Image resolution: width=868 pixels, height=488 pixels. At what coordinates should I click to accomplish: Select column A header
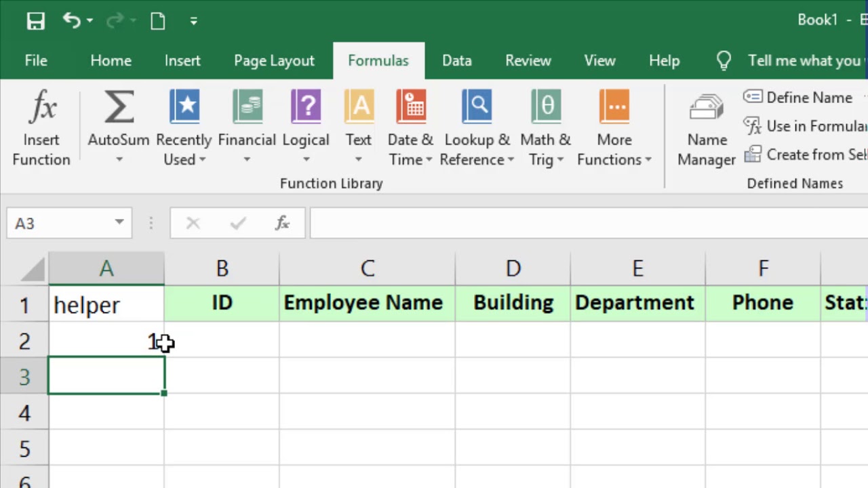click(x=106, y=269)
